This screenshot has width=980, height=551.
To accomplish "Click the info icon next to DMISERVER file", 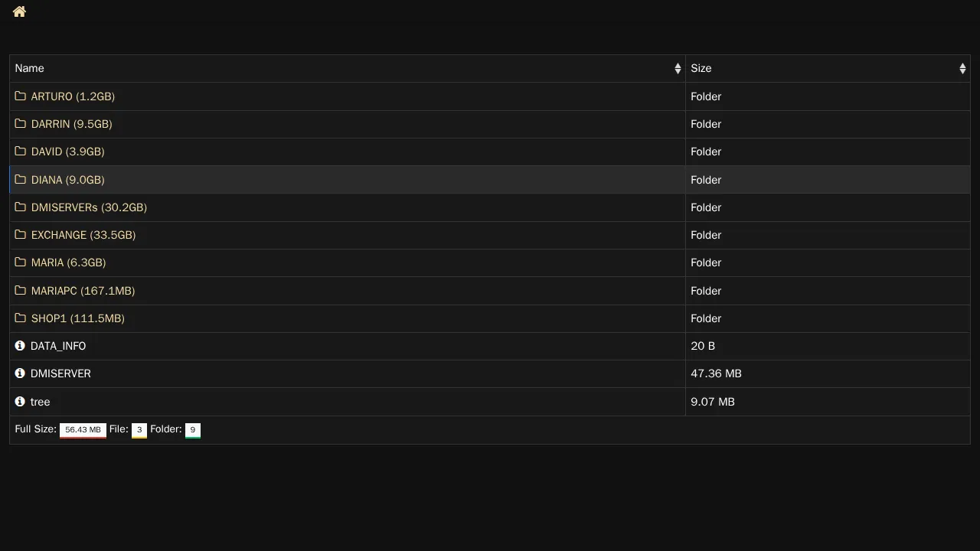I will [x=20, y=373].
